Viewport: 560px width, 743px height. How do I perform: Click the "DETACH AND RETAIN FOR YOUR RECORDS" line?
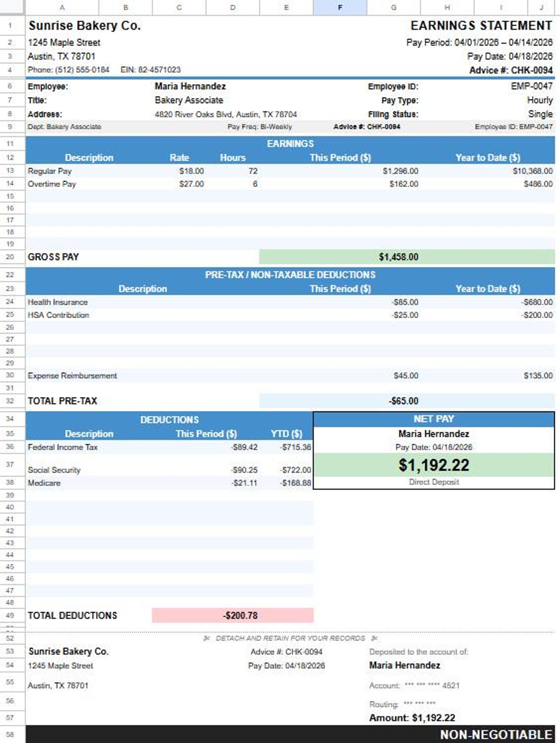290,638
